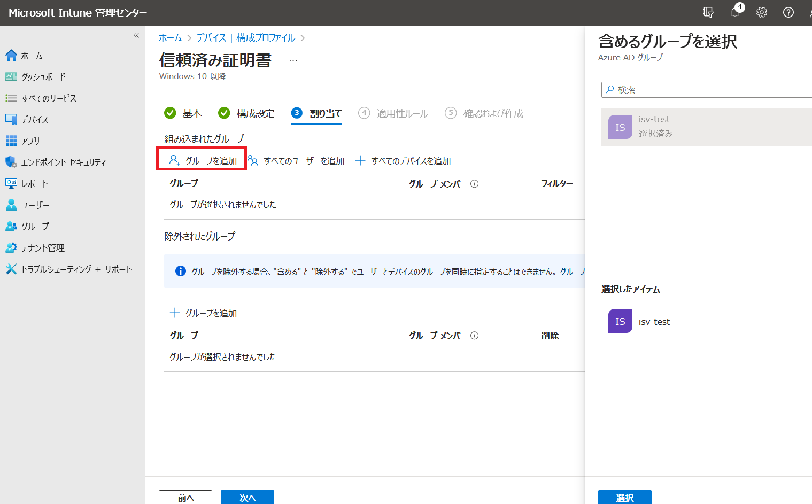
Task: Click the included table's グループ column header
Action: (x=184, y=183)
